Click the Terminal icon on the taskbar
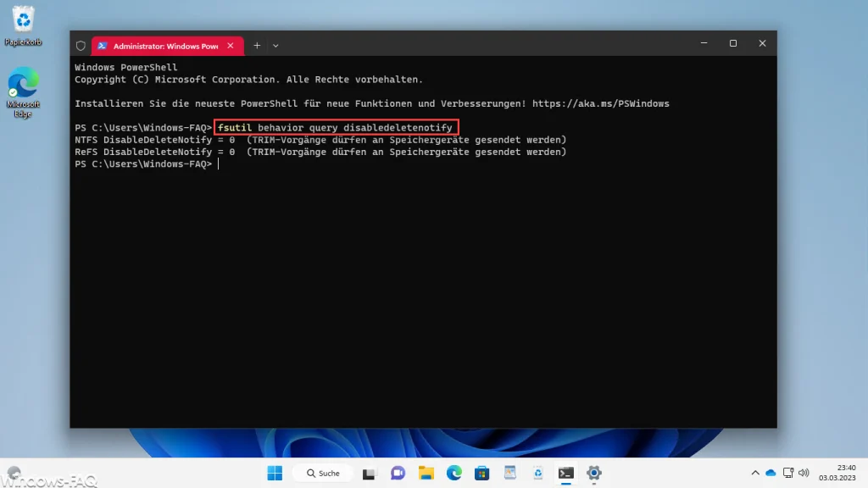The image size is (868, 488). click(x=565, y=473)
